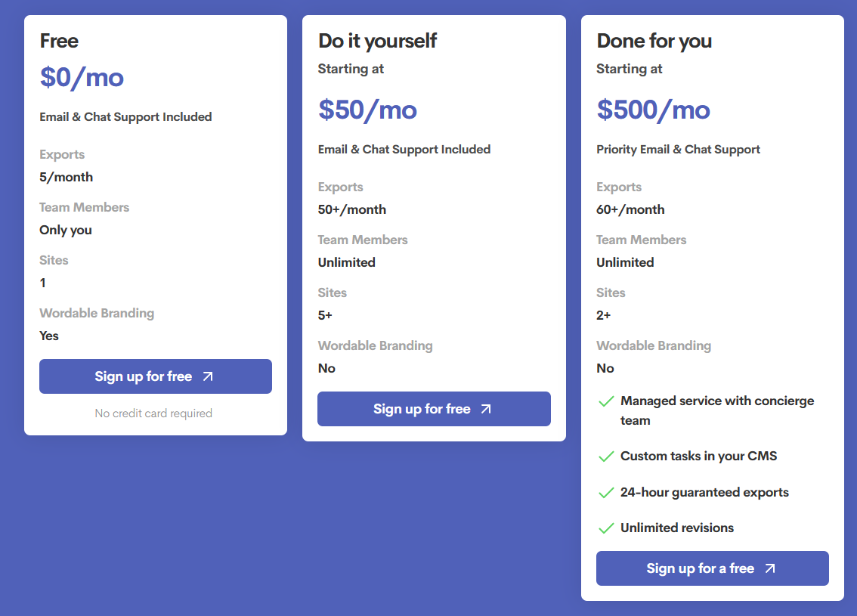Click the Done for you plan heading

(x=654, y=41)
